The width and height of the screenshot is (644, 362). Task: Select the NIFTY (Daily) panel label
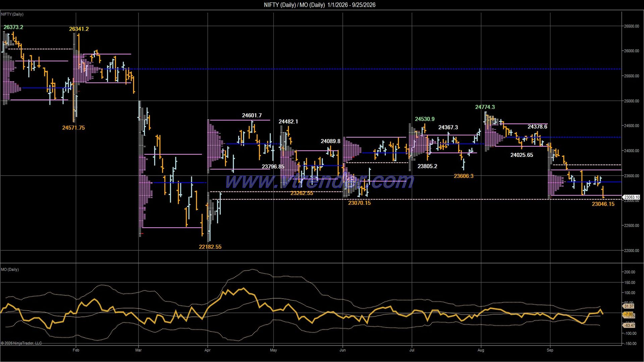click(12, 14)
